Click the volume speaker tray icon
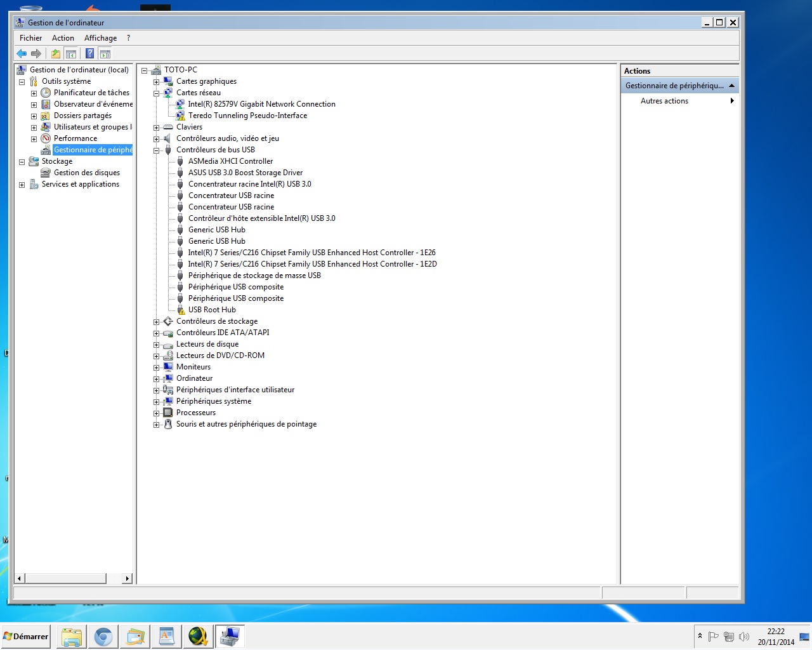 [744, 637]
